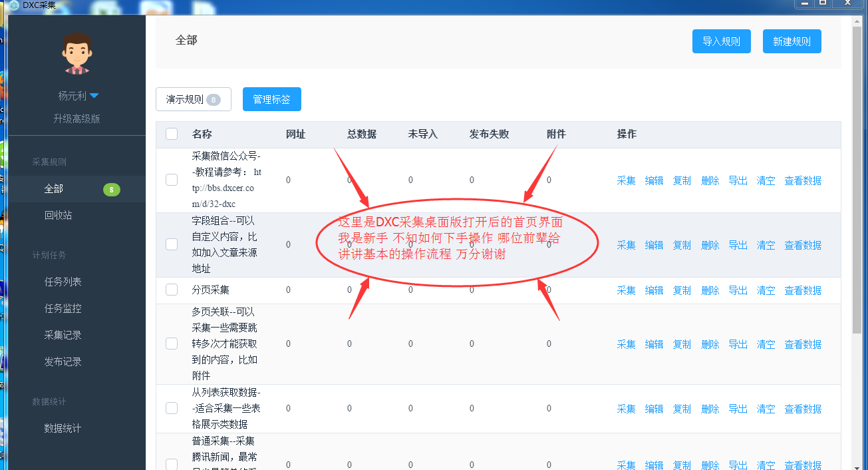Click the 新建规则 button
Viewport: 868px width, 470px height.
coord(792,41)
